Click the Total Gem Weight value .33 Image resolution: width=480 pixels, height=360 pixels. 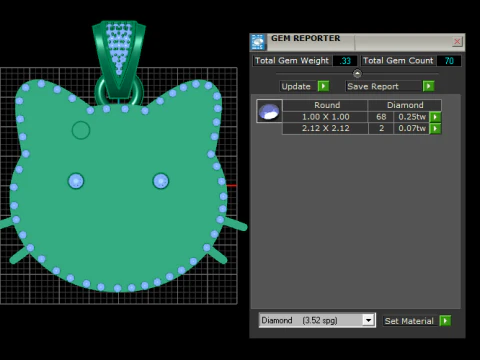[345, 61]
